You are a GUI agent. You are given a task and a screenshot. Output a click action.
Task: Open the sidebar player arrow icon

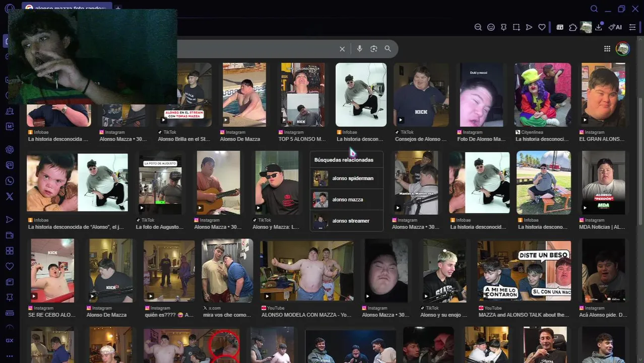9,219
